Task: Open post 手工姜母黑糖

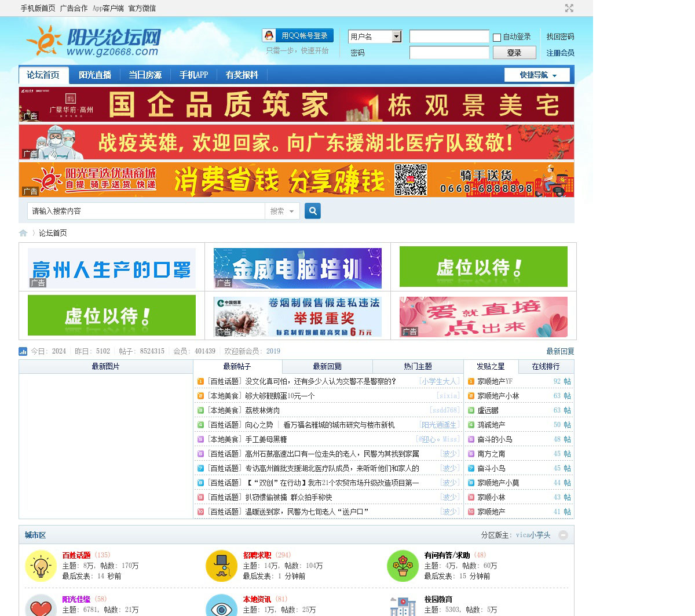Action: pyautogui.click(x=266, y=439)
